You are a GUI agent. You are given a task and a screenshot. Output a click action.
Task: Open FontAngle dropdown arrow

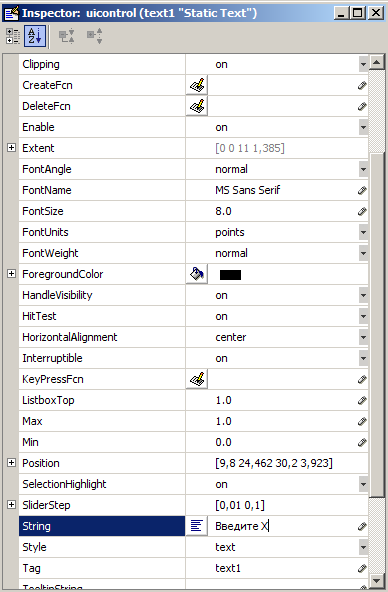363,169
